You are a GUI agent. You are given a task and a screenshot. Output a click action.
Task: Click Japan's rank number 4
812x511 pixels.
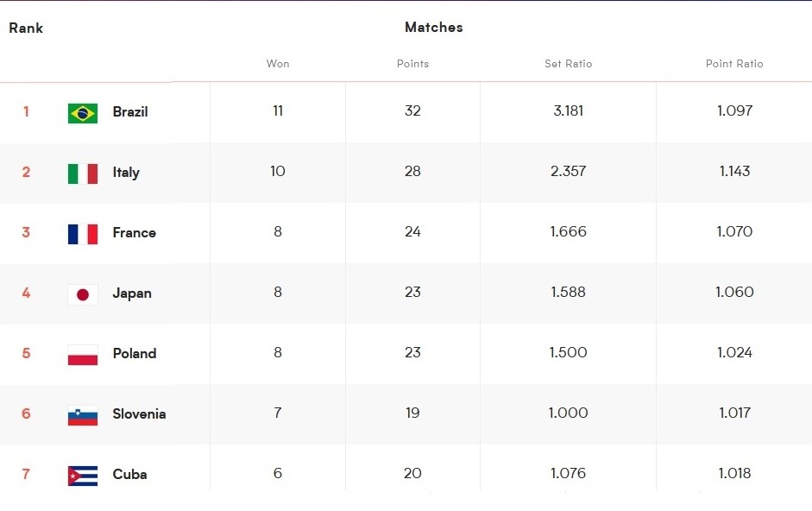26,293
